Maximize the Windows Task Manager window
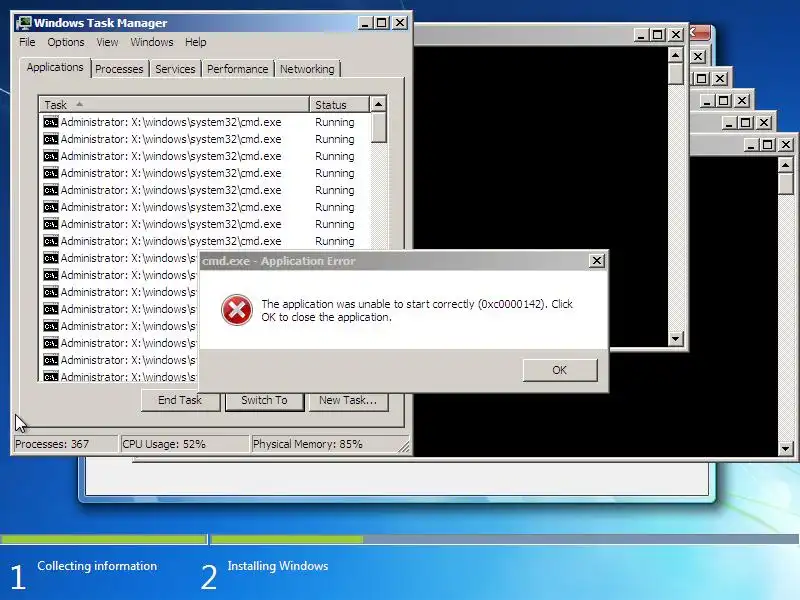Image resolution: width=800 pixels, height=600 pixels. tap(382, 23)
